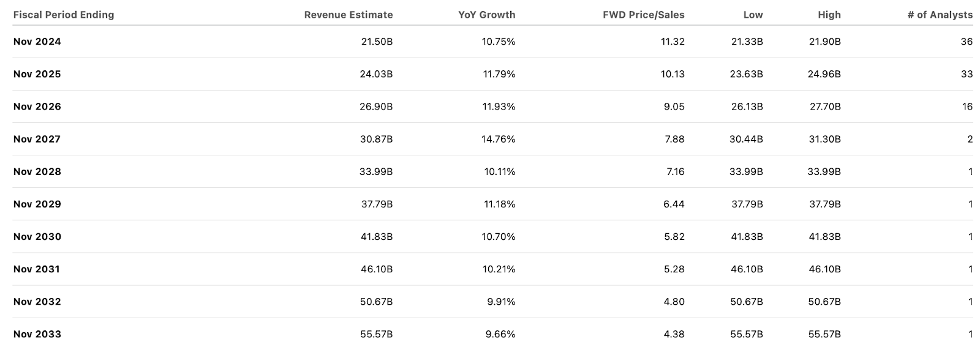Screen dimensions: 980x350
Task: Click the Nov 2027 row label
Action: (x=37, y=139)
